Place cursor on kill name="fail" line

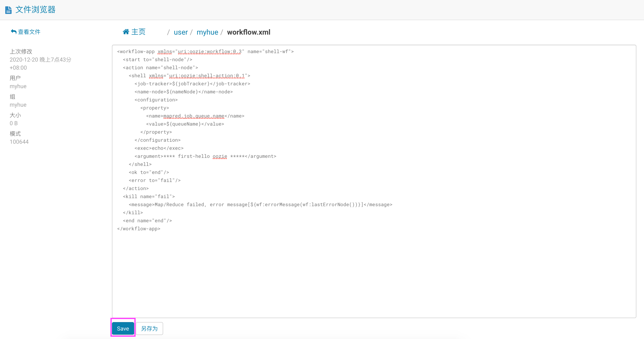click(149, 197)
